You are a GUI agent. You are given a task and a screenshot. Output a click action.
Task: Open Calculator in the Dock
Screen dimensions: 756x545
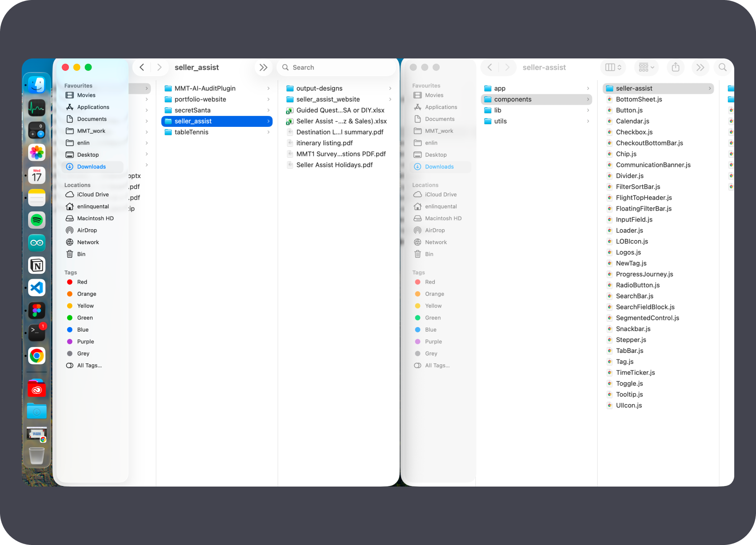37,130
